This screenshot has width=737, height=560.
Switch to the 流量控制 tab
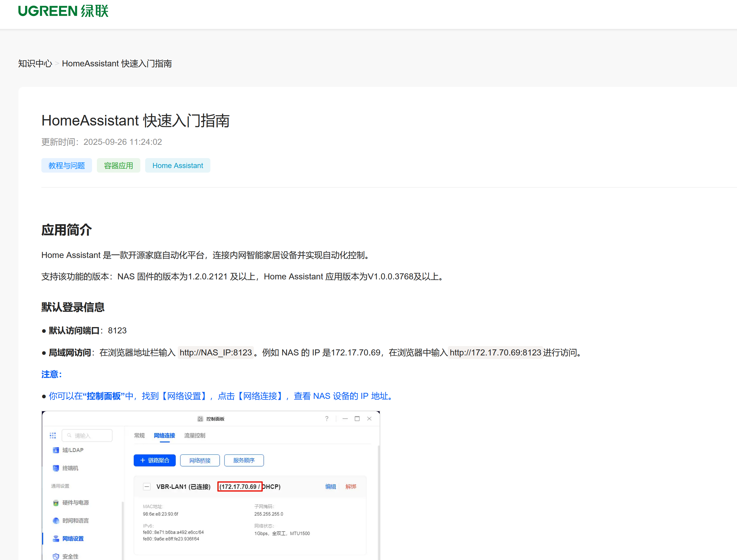195,435
